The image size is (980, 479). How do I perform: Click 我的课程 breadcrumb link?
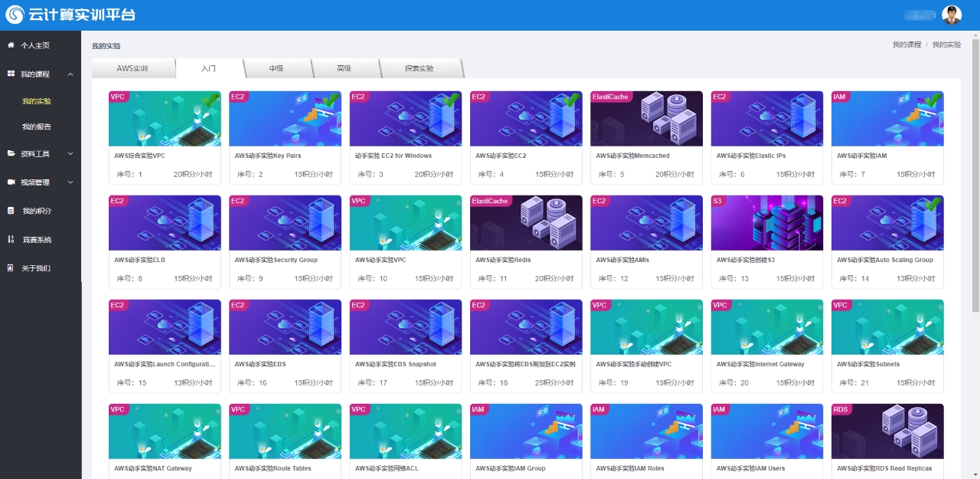point(906,45)
